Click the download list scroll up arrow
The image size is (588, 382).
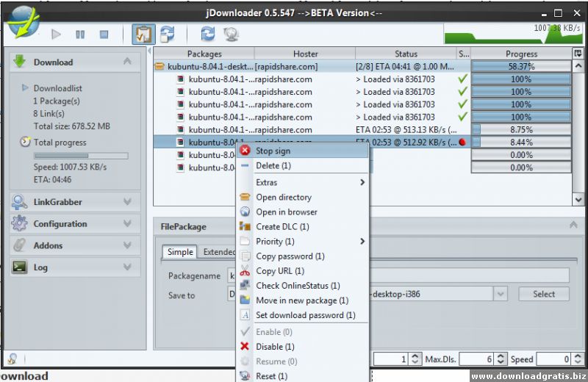click(578, 66)
